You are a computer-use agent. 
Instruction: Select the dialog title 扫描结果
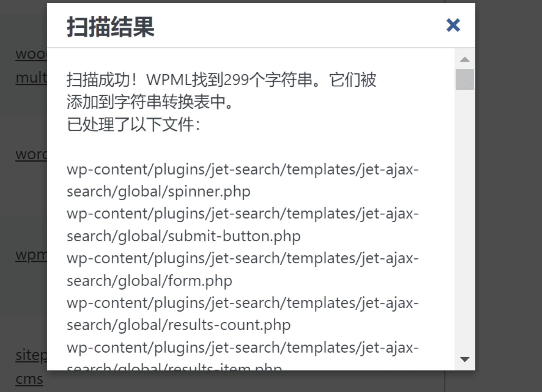[110, 27]
